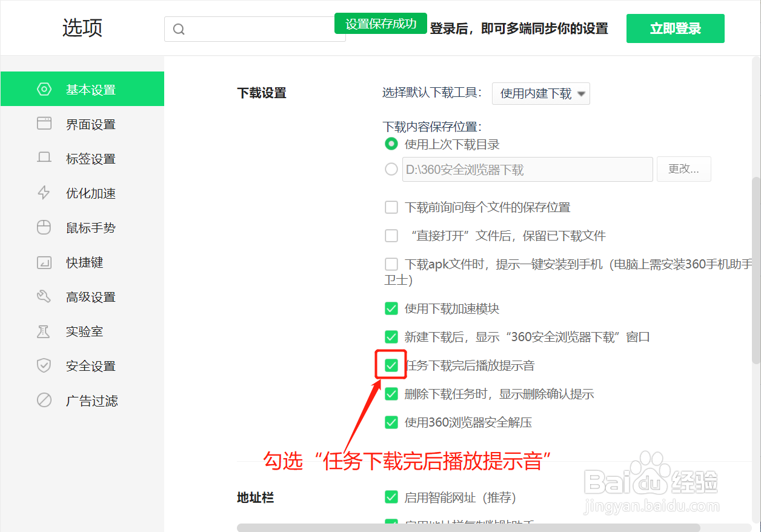Click the 选项 page title
Viewport: 761px width, 532px height.
coord(82,28)
